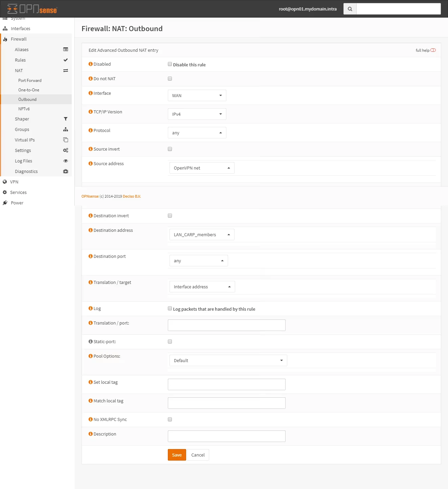The image size is (448, 489).
Task: Enable the Disable this rule checkbox
Action: (x=170, y=64)
